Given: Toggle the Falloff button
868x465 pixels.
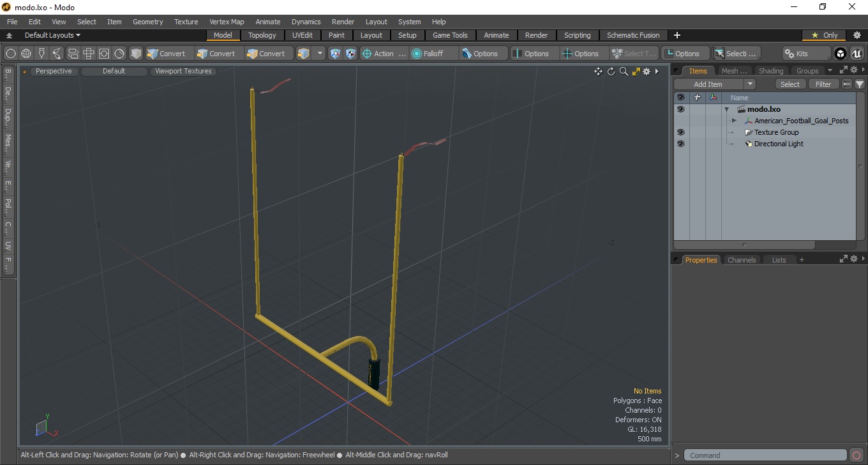Looking at the screenshot, I should tap(433, 54).
